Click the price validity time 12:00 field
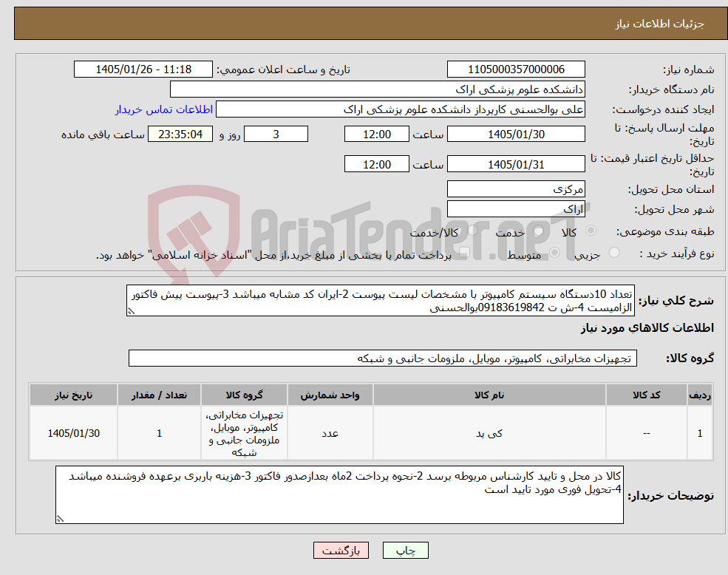Viewport: 728px width, 575px height. (x=376, y=164)
